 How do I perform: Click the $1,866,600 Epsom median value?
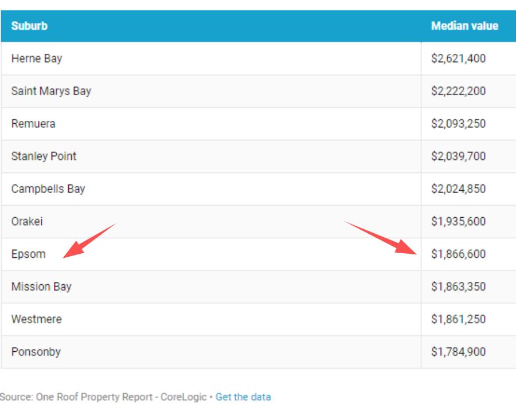[458, 254]
